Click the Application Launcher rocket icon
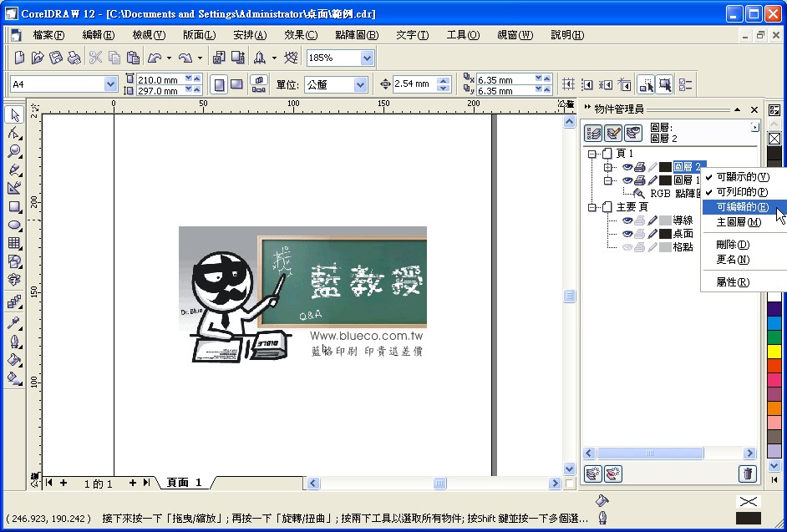The image size is (787, 532). pos(260,58)
